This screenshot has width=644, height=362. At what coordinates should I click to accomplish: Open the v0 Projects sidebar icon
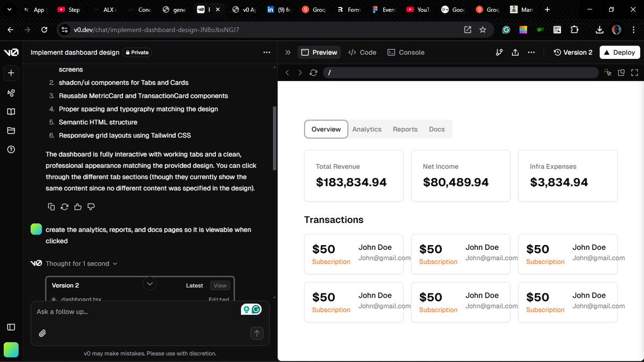[x=11, y=92]
